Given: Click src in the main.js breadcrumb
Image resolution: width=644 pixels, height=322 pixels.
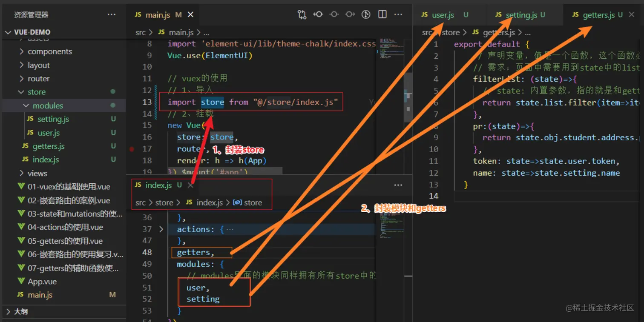Looking at the screenshot, I should click(141, 32).
